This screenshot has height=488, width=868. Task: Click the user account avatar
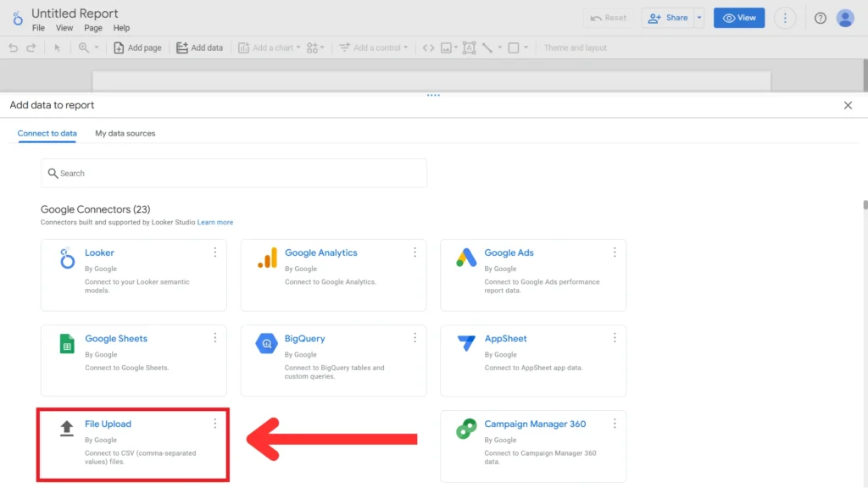pyautogui.click(x=844, y=18)
